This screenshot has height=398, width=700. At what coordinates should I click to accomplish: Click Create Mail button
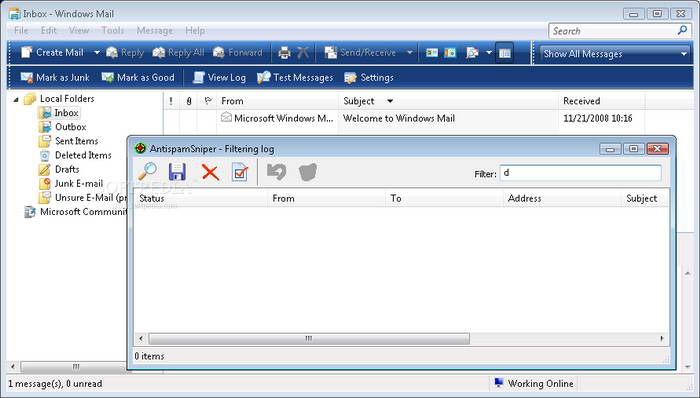click(52, 53)
